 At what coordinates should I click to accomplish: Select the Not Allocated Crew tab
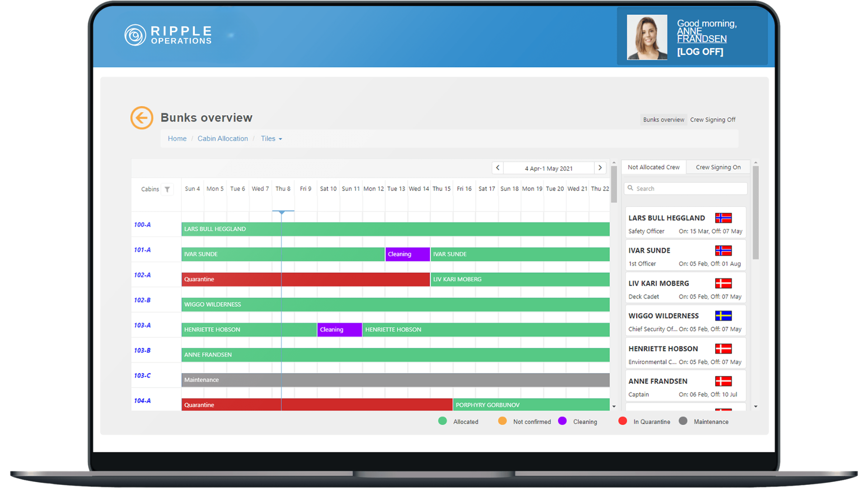pos(654,167)
